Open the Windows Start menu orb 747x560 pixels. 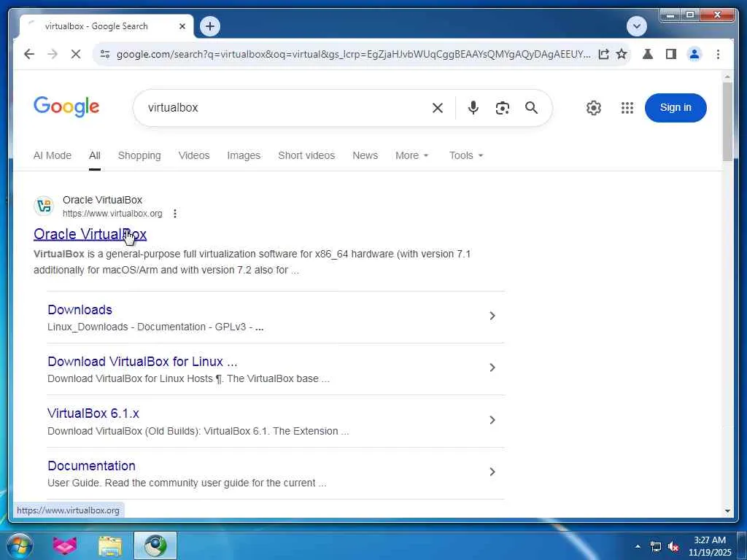(x=20, y=545)
